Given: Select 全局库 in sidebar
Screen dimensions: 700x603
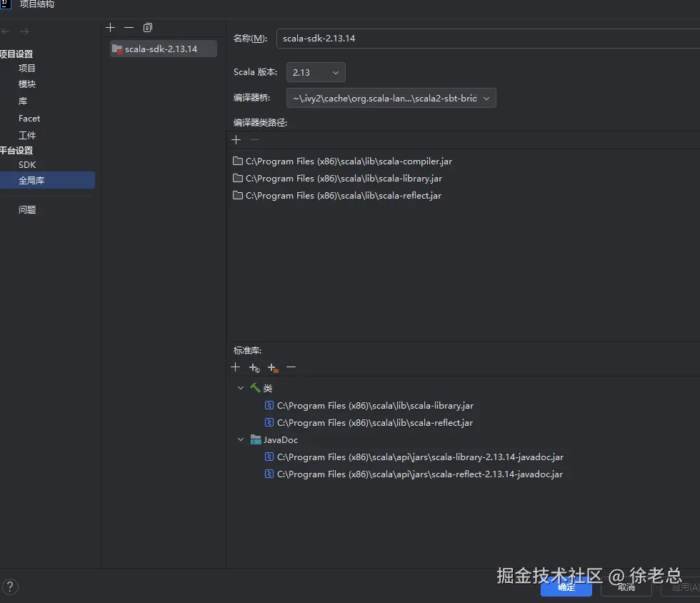Looking at the screenshot, I should tap(47, 181).
